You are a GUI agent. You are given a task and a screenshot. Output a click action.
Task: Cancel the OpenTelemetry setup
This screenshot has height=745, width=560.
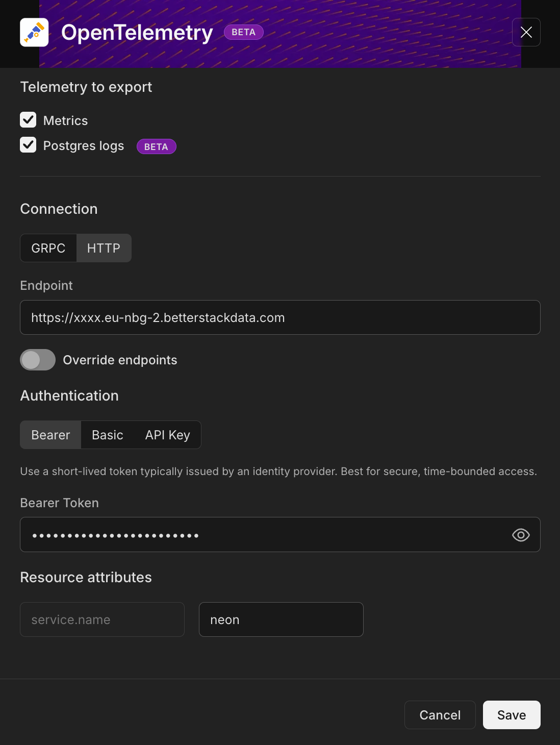pyautogui.click(x=440, y=715)
